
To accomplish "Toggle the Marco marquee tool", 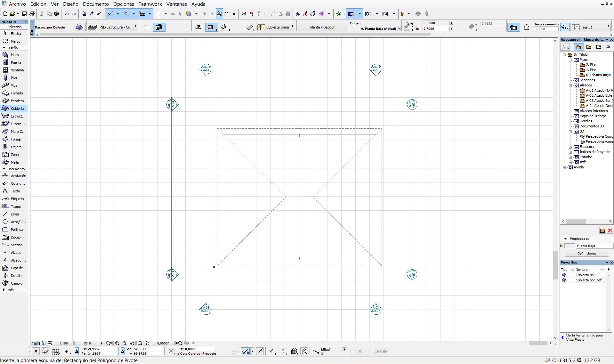I will [14, 41].
